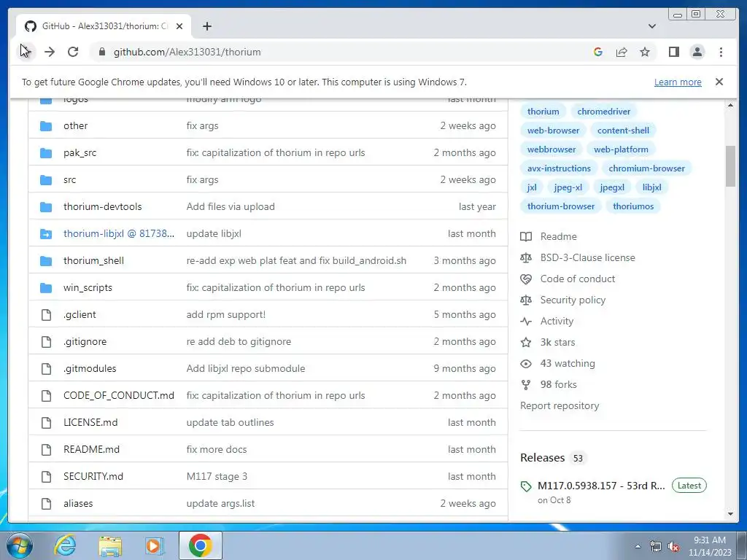Open commit 're-add exp web plat feat'
The width and height of the screenshot is (747, 560).
[x=296, y=261]
